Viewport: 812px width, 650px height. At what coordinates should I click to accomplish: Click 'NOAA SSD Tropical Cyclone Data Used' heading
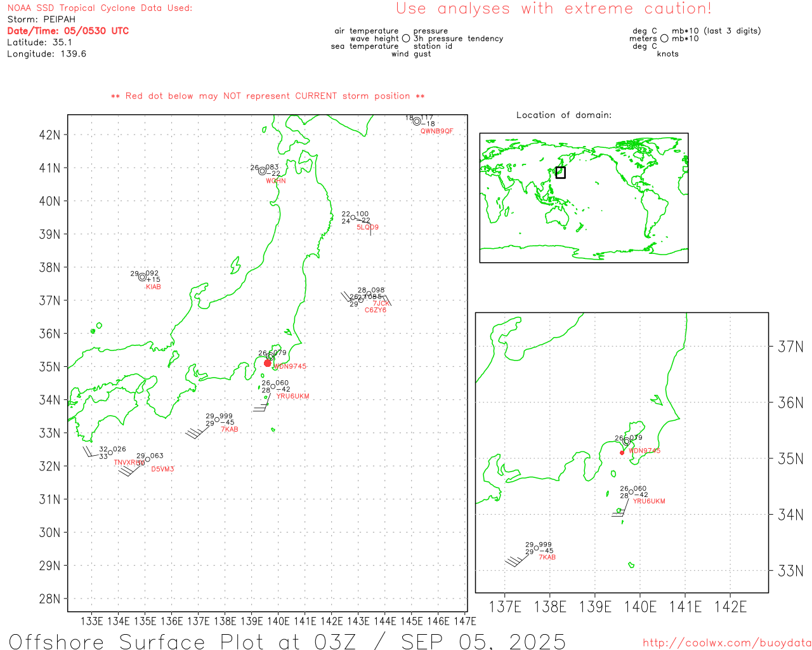100,8
